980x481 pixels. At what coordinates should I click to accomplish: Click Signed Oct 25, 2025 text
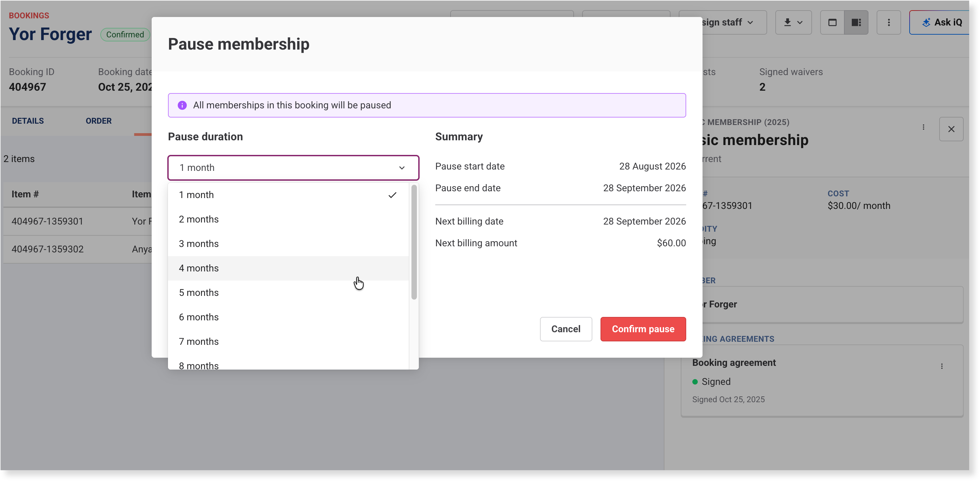(x=728, y=399)
